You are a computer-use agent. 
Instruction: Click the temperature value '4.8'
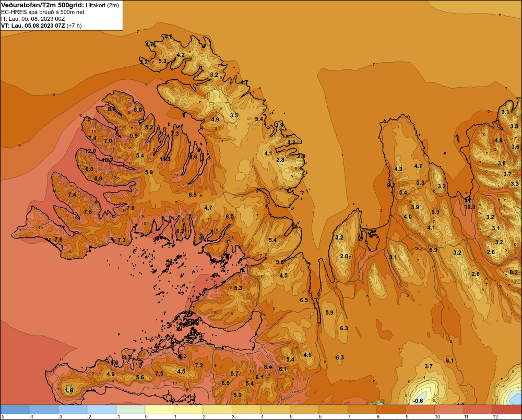(x=169, y=37)
